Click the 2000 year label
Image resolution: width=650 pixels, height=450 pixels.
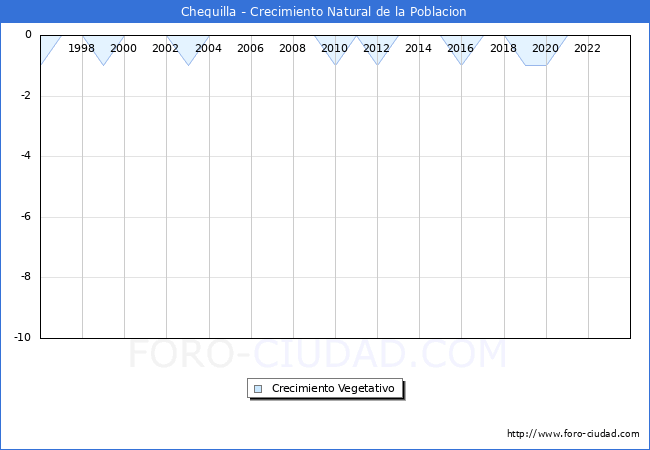(x=124, y=48)
